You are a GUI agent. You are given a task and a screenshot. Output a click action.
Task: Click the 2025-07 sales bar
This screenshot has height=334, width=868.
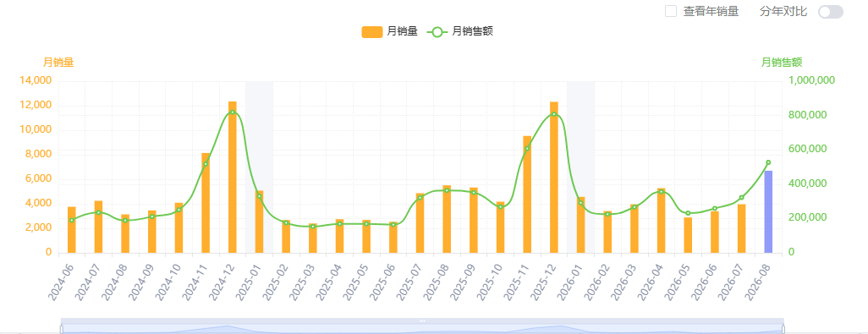click(420, 223)
